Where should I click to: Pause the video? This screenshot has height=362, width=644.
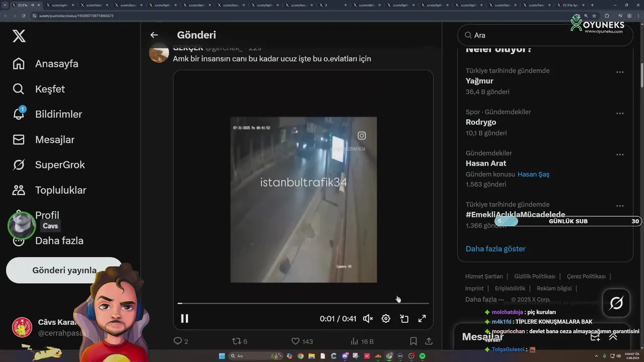tap(185, 318)
